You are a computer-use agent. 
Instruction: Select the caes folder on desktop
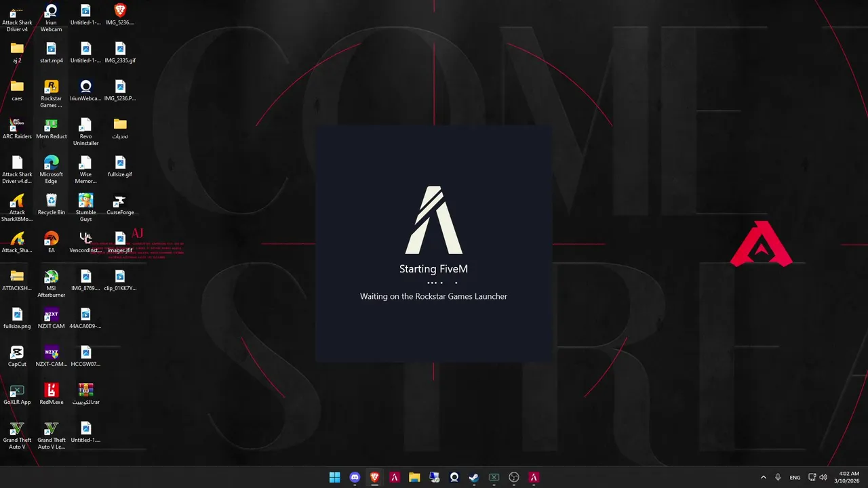pyautogui.click(x=17, y=91)
